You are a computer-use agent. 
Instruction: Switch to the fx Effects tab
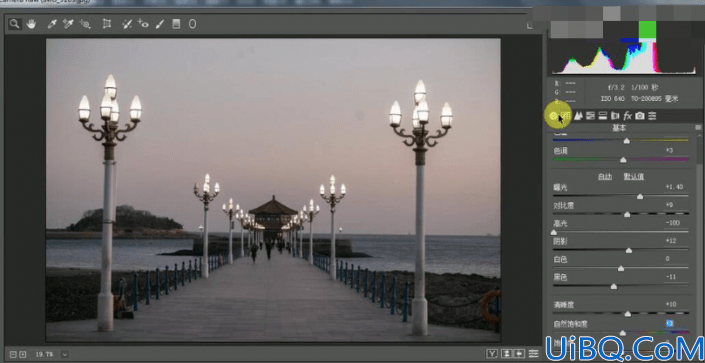click(x=628, y=116)
